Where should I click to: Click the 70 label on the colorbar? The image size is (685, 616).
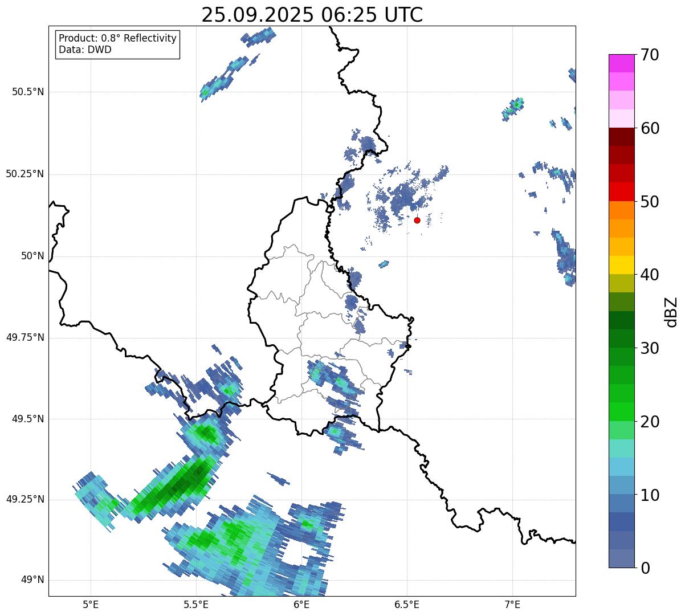(650, 55)
